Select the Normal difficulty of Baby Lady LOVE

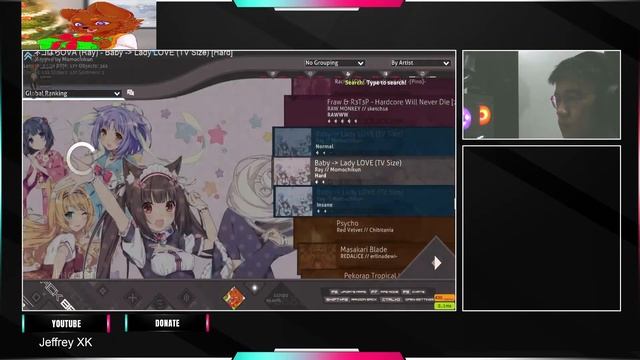pyautogui.click(x=364, y=142)
